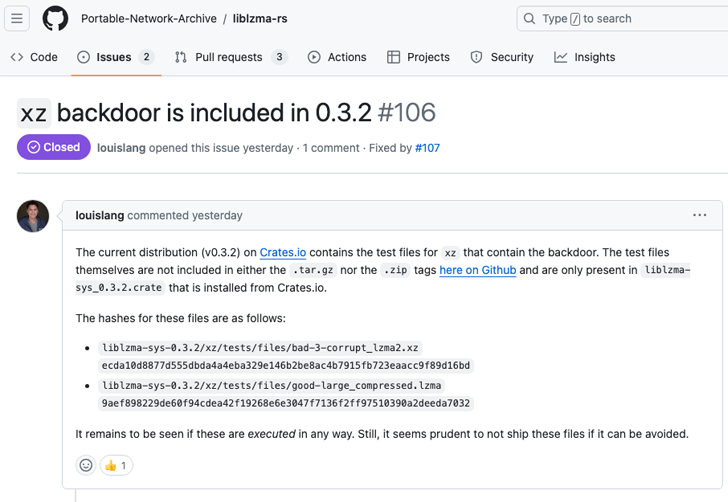This screenshot has width=728, height=502.
Task: Switch to the Pull requests tab
Action: click(x=231, y=57)
